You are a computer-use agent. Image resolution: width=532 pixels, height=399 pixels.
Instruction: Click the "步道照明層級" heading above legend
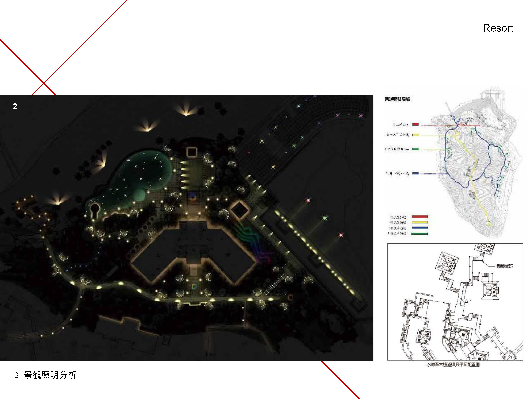tap(397, 99)
